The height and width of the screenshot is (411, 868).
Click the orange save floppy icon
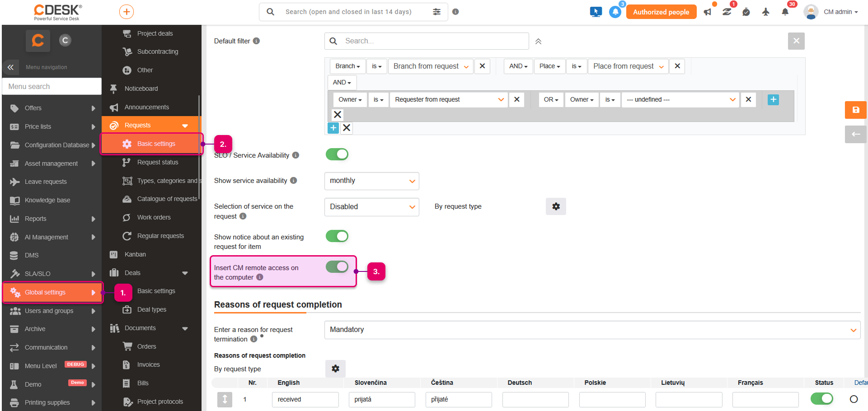tap(855, 110)
